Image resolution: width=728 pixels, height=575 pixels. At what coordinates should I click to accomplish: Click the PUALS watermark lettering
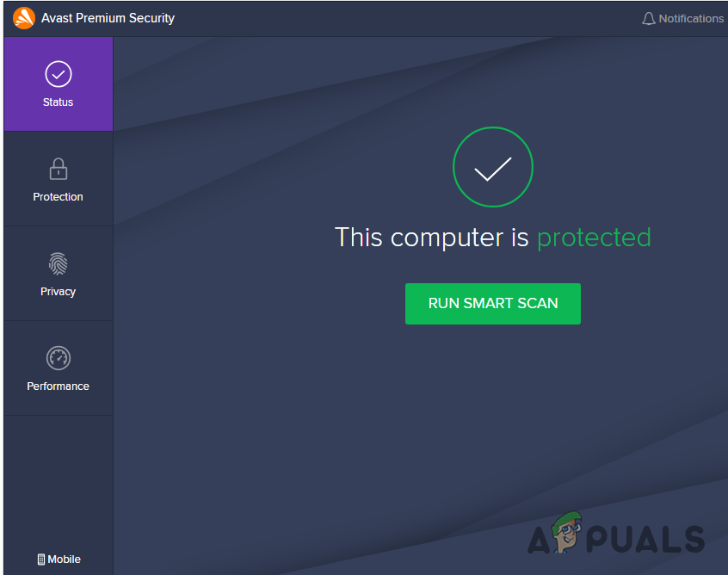[x=645, y=539]
